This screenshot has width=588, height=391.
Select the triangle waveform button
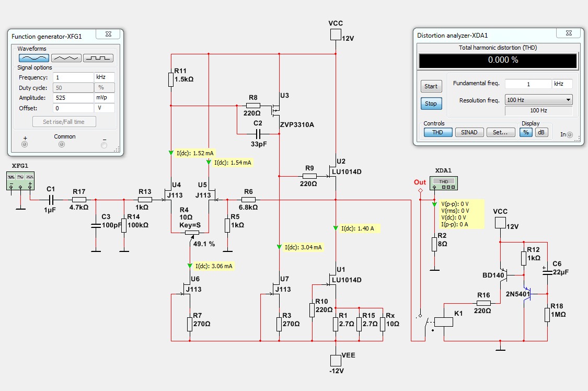tap(66, 58)
